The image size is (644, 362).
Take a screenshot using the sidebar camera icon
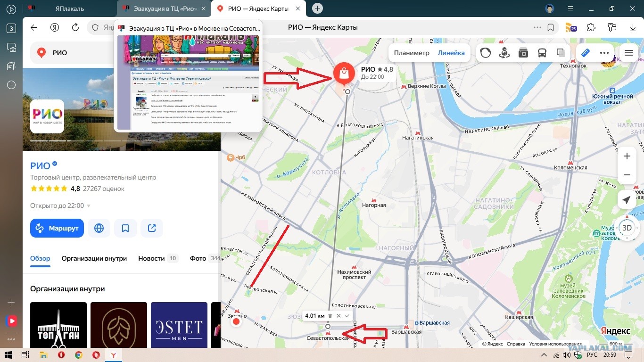point(11,47)
